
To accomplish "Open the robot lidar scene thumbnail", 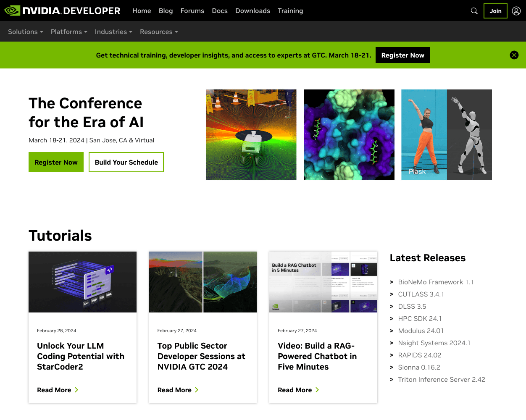I will pos(251,135).
